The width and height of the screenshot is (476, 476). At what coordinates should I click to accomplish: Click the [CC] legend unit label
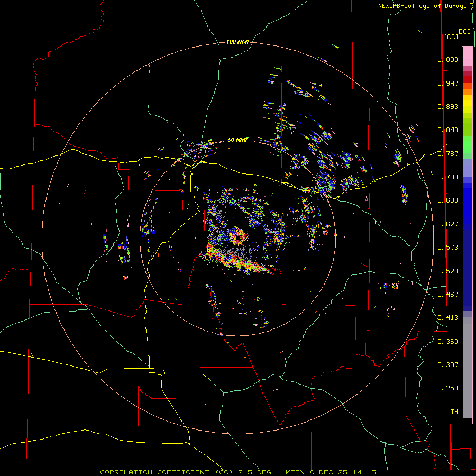click(451, 36)
